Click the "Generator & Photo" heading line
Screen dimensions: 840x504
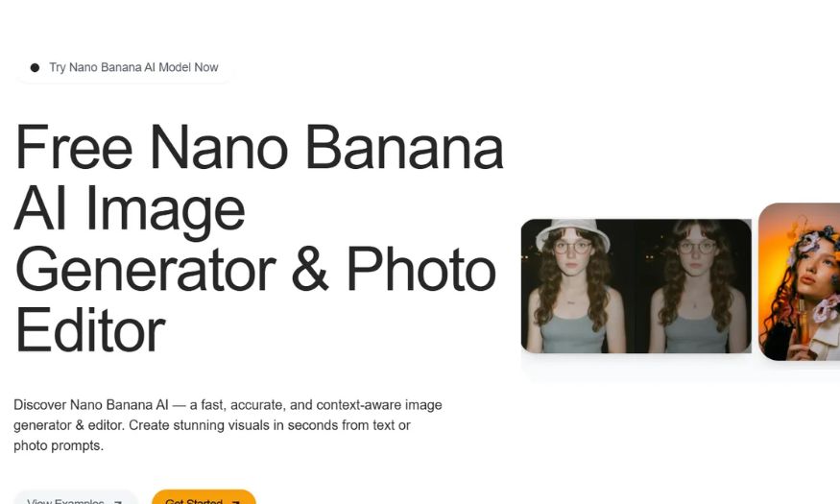coord(255,270)
